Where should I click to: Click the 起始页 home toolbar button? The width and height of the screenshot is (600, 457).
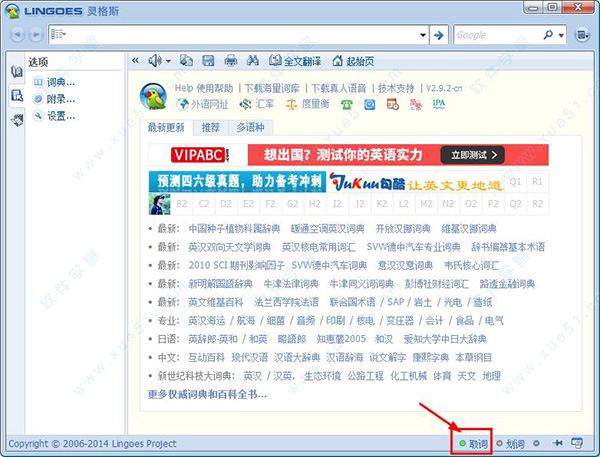(353, 61)
